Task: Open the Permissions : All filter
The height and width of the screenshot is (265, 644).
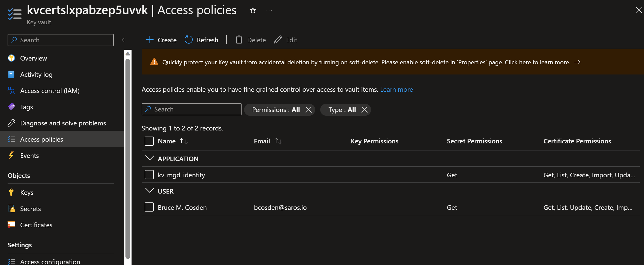Action: pyautogui.click(x=276, y=110)
